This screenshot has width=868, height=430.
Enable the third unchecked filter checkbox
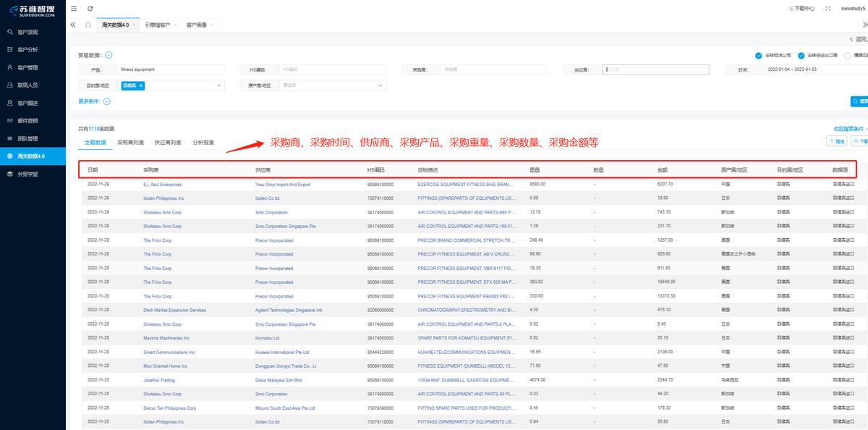pos(847,55)
